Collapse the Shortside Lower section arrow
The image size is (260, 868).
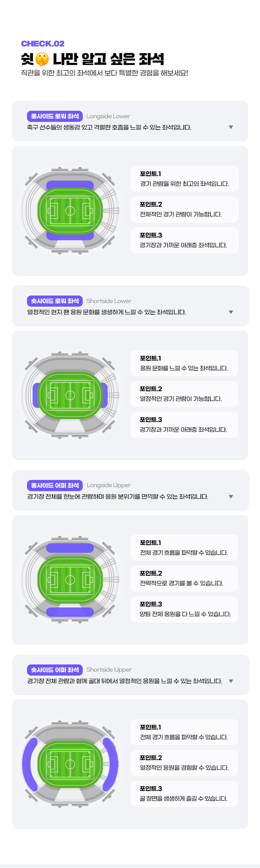click(x=231, y=312)
